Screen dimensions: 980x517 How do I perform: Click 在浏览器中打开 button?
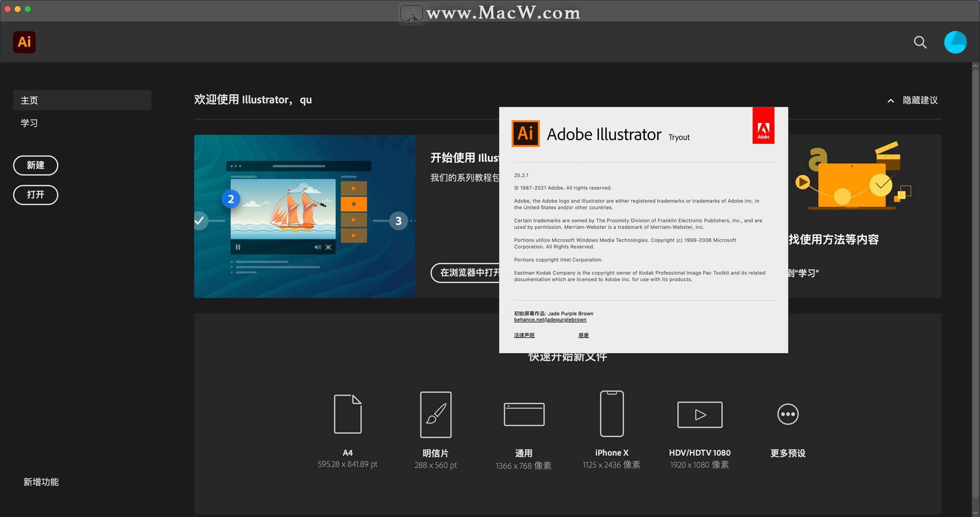pyautogui.click(x=465, y=273)
